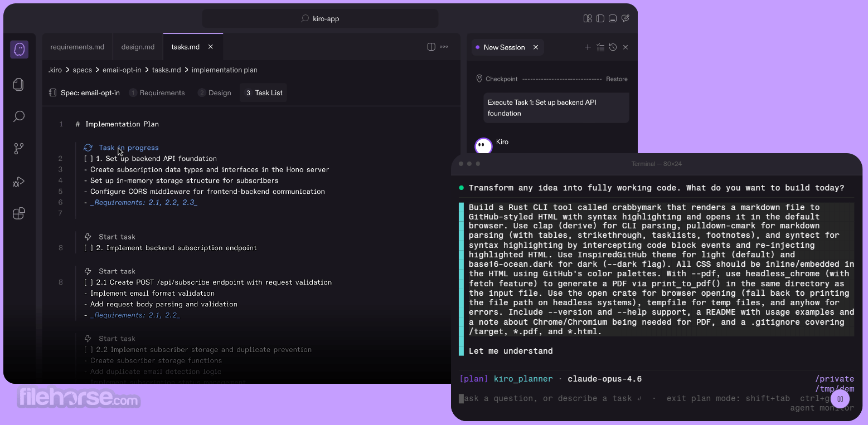The height and width of the screenshot is (425, 868).
Task: Click Start task above task 2
Action: click(x=117, y=237)
